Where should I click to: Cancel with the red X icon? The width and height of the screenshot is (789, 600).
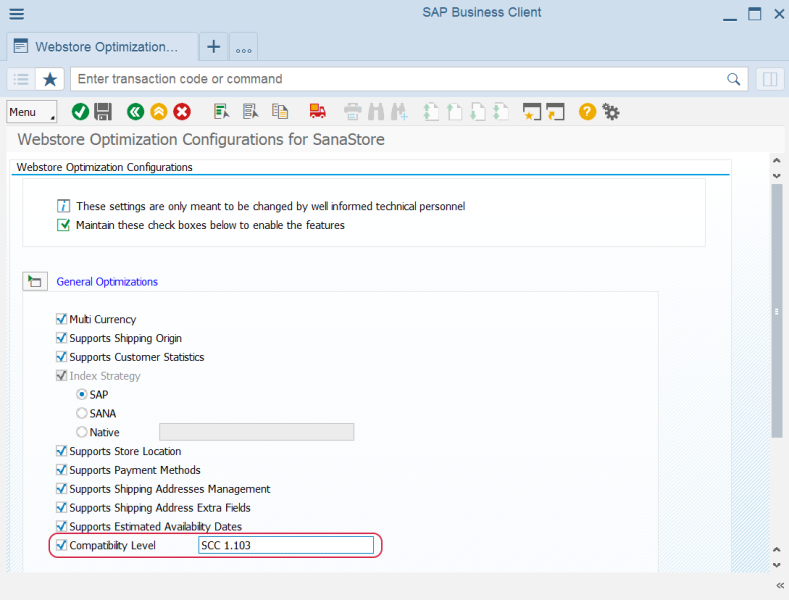tap(182, 112)
